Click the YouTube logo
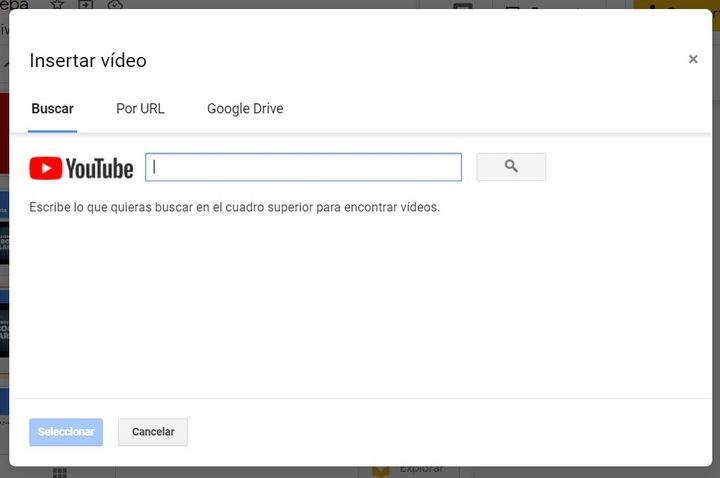The height and width of the screenshot is (478, 720). coord(81,168)
